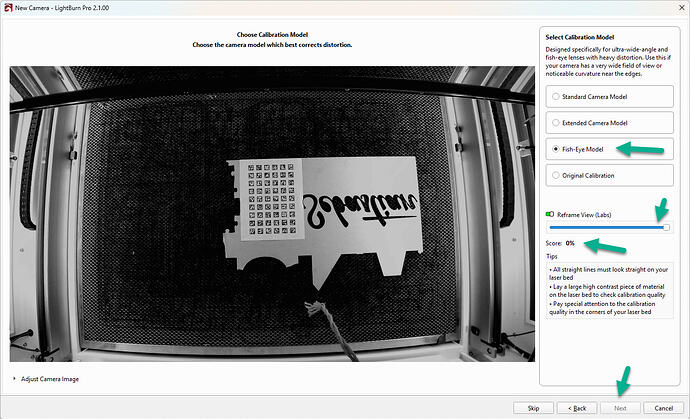The image size is (690, 419).
Task: Click the 'All straight lines must look straight' tip
Action: point(608,273)
